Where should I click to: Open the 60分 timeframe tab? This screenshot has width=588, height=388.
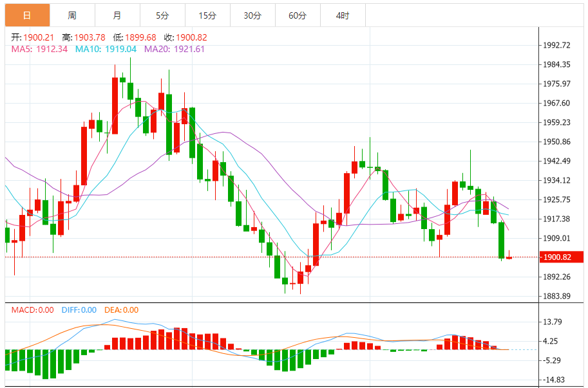click(298, 15)
